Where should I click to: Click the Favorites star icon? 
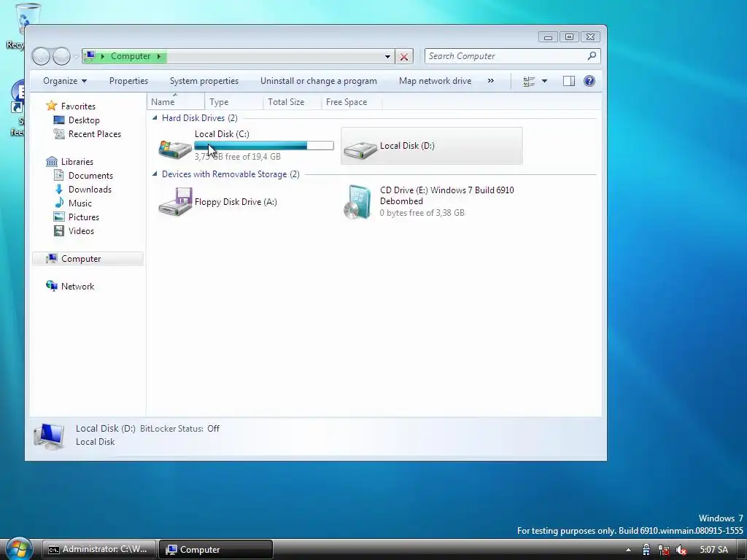(52, 106)
